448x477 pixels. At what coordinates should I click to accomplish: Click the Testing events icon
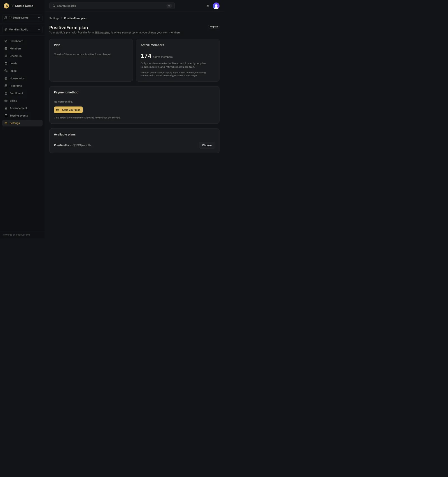(6, 116)
